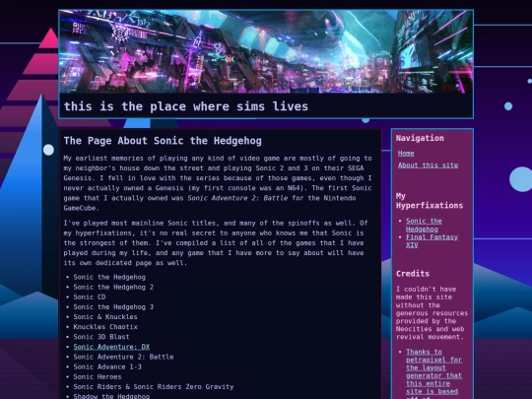
Task: Click the heading 'The Page About Sonic the Hedgehog'
Action: [163, 141]
